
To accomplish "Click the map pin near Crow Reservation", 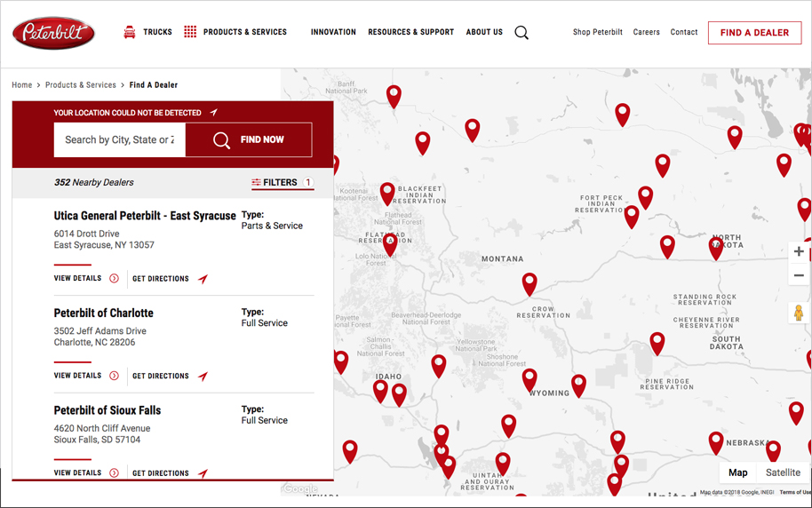I will (529, 283).
